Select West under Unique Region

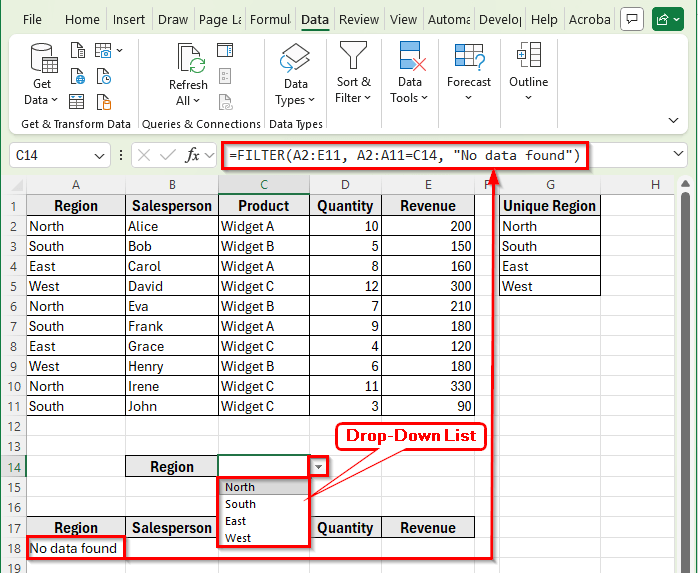pos(550,286)
